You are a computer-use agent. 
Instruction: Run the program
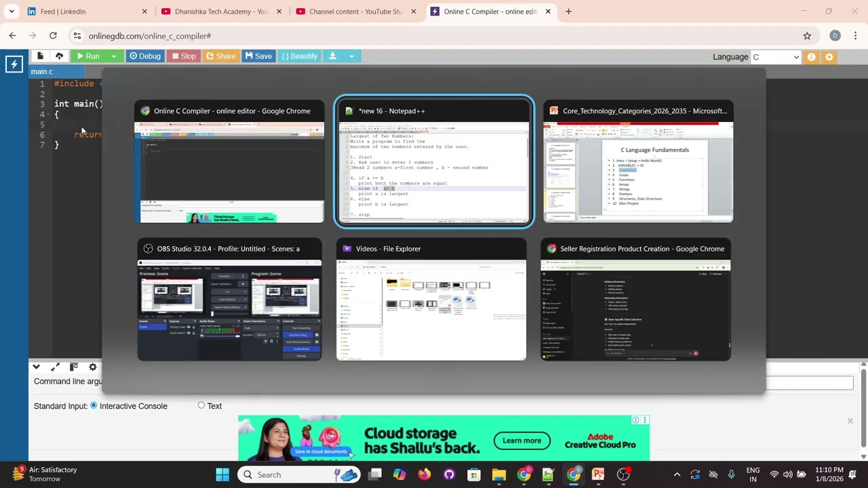click(87, 56)
